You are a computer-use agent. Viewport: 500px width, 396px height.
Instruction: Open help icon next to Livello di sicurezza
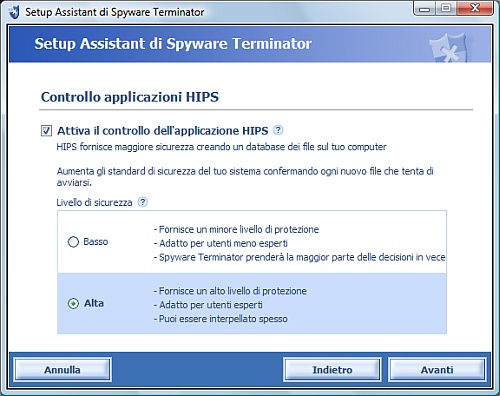pyautogui.click(x=143, y=202)
